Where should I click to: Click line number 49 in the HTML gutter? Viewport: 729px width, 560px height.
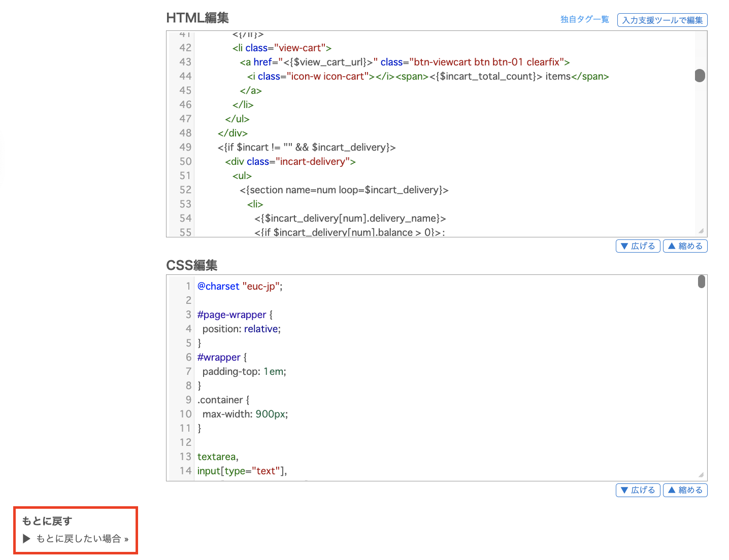(x=185, y=148)
